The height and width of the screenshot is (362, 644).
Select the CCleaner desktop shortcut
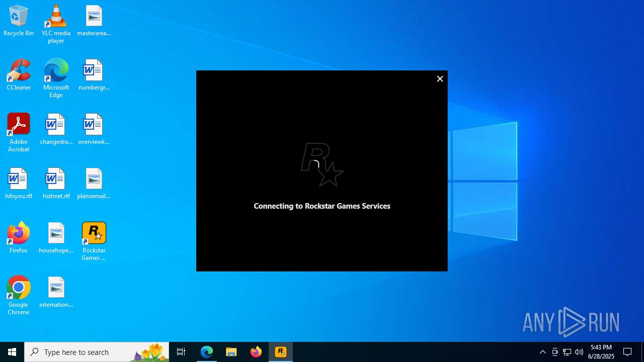(19, 75)
